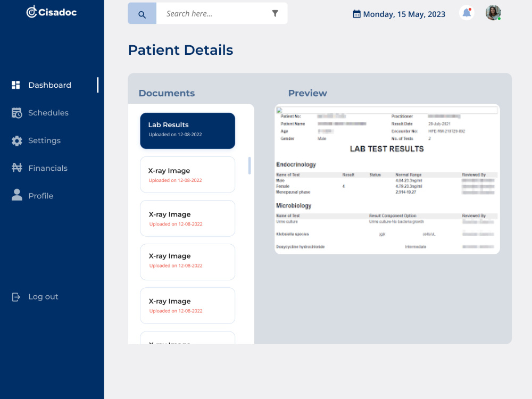Click the 'Preview' section label

(307, 93)
